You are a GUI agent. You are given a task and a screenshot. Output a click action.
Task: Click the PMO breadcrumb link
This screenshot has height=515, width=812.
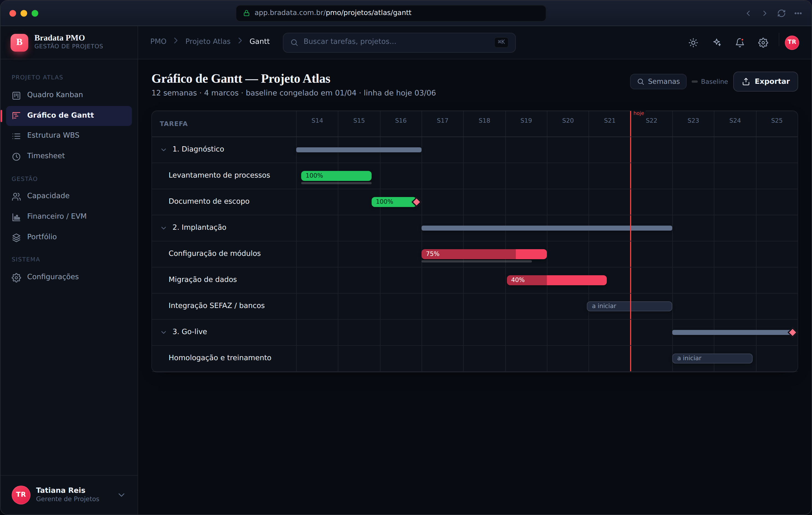[x=158, y=42]
